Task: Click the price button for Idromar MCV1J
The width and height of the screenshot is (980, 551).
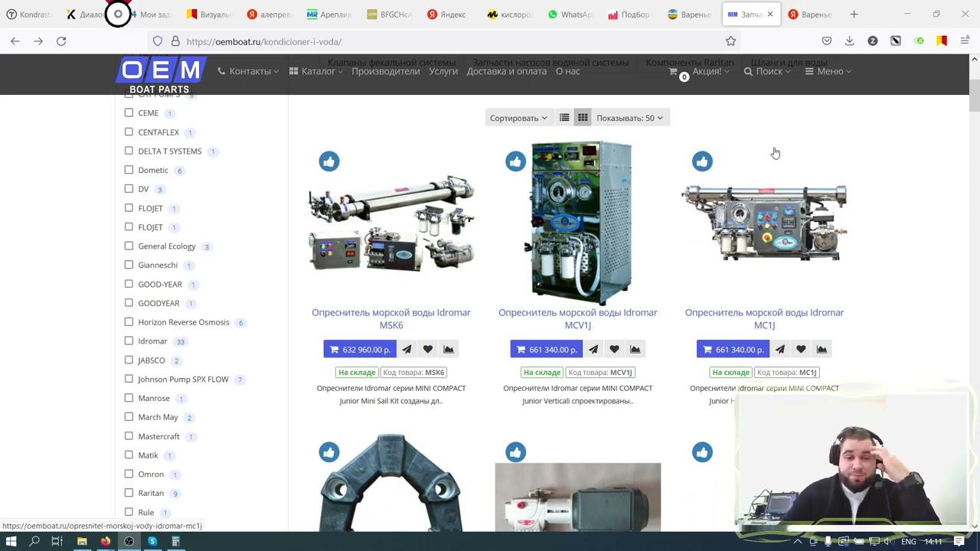Action: click(x=547, y=349)
